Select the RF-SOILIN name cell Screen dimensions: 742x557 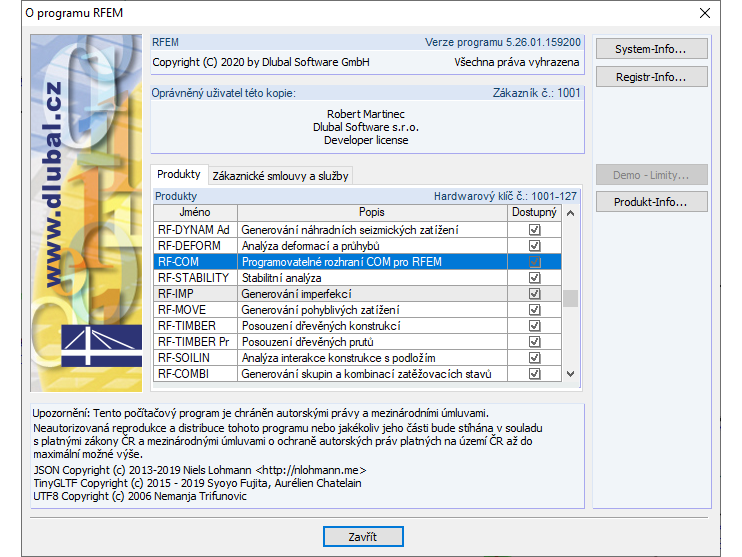195,358
